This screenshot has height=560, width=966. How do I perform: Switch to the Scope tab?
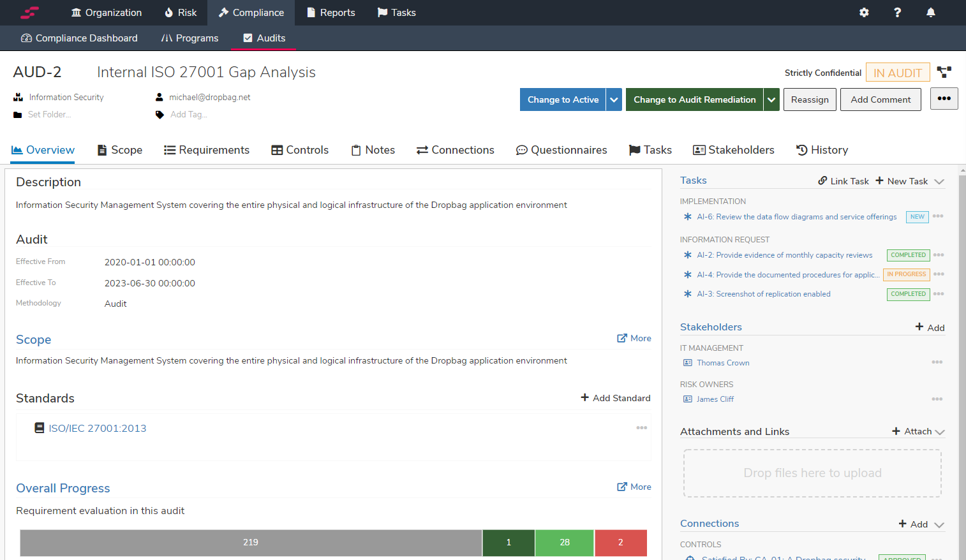pos(120,150)
